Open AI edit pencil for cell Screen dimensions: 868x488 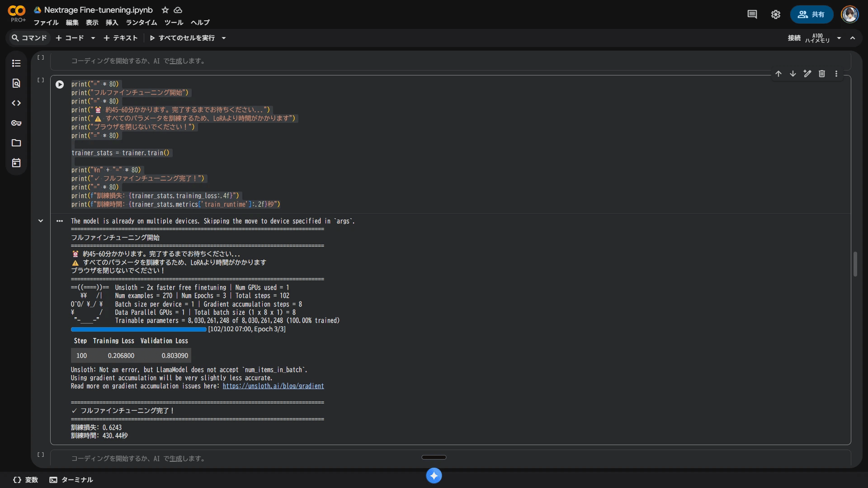coord(807,74)
